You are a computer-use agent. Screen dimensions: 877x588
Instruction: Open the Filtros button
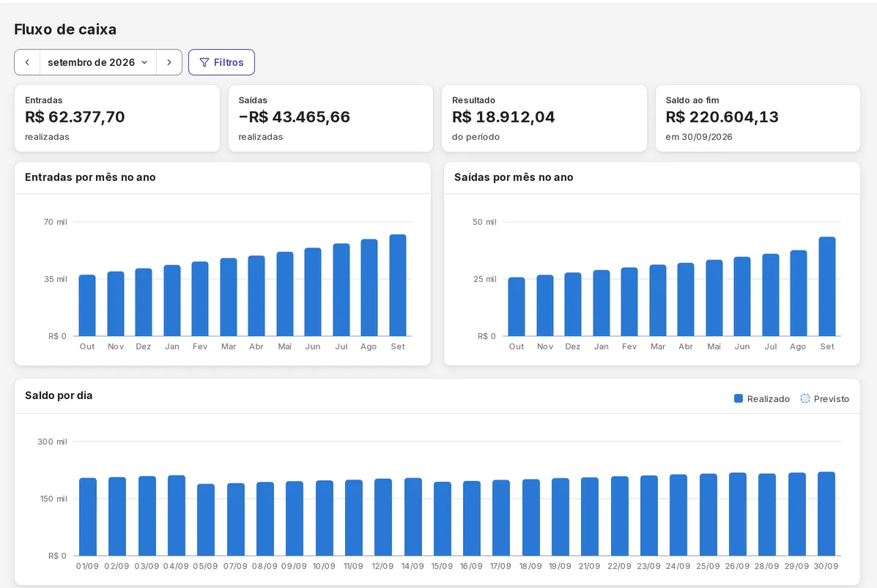click(221, 62)
